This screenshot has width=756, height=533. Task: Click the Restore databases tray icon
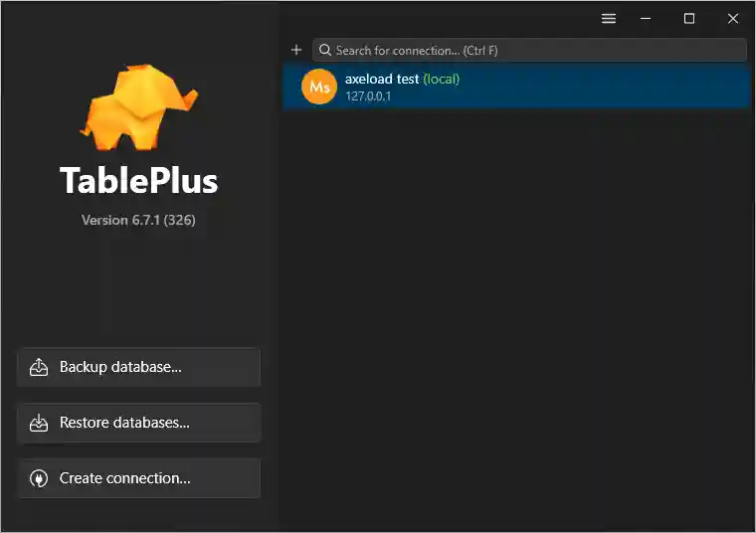pos(39,423)
